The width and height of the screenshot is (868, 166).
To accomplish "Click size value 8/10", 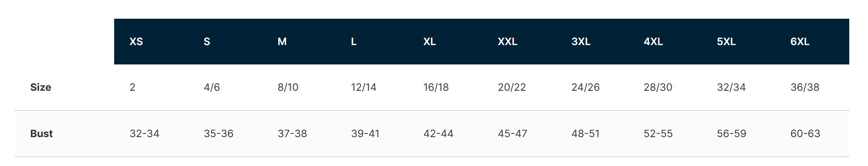I will (x=288, y=87).
